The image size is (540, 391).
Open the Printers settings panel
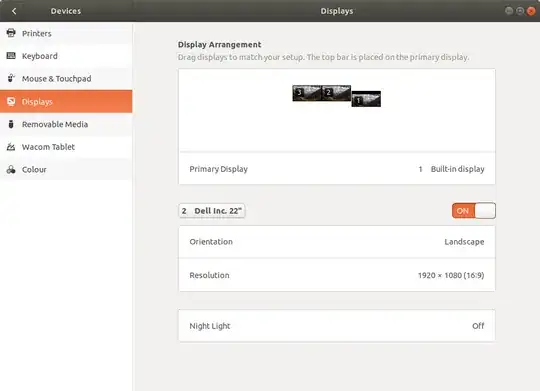coord(66,33)
